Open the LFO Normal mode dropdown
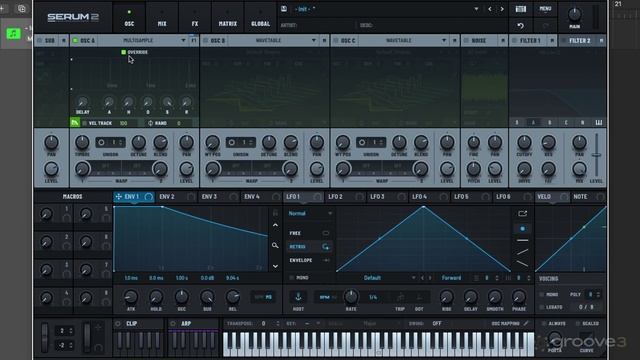This screenshot has width=640, height=360. tap(310, 213)
